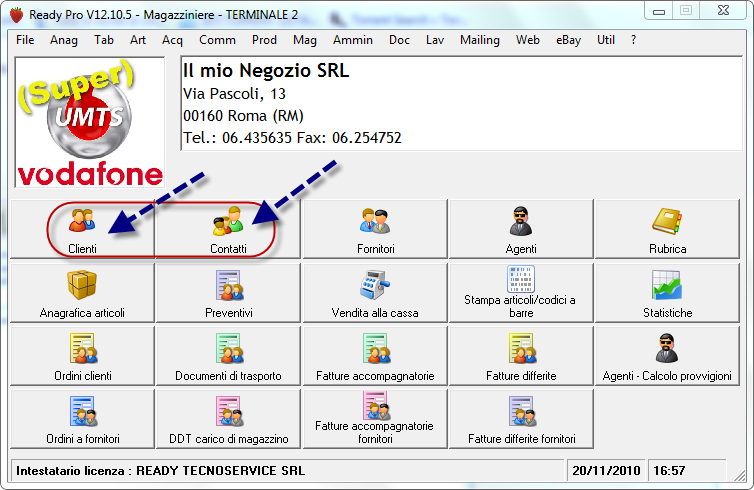The width and height of the screenshot is (754, 490).
Task: Launch Vendita alla cassa
Action: click(375, 292)
